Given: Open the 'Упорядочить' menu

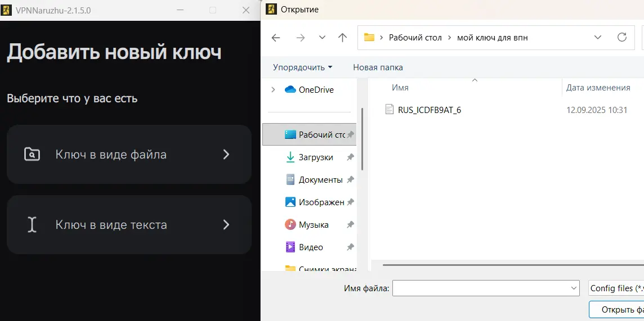Looking at the screenshot, I should (302, 67).
